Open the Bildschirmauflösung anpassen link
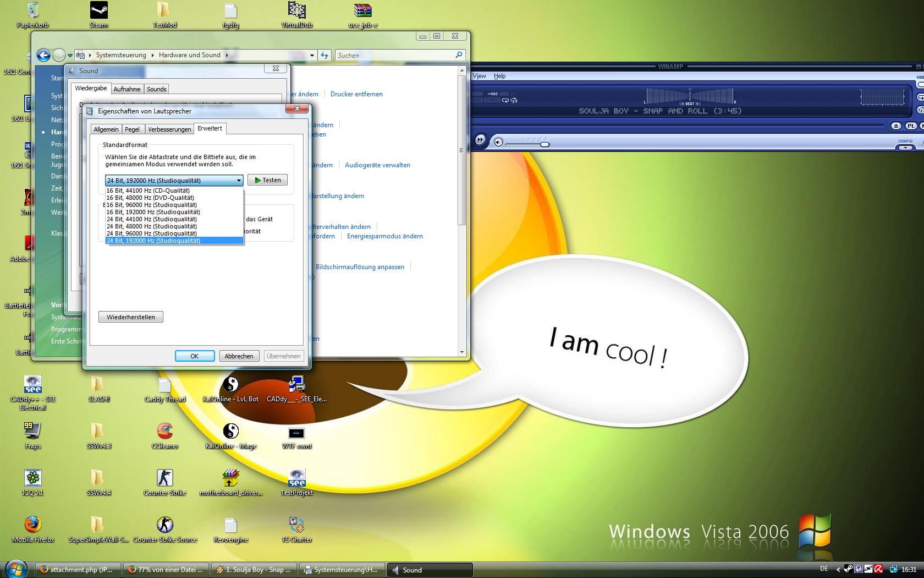The image size is (924, 578). [x=360, y=267]
